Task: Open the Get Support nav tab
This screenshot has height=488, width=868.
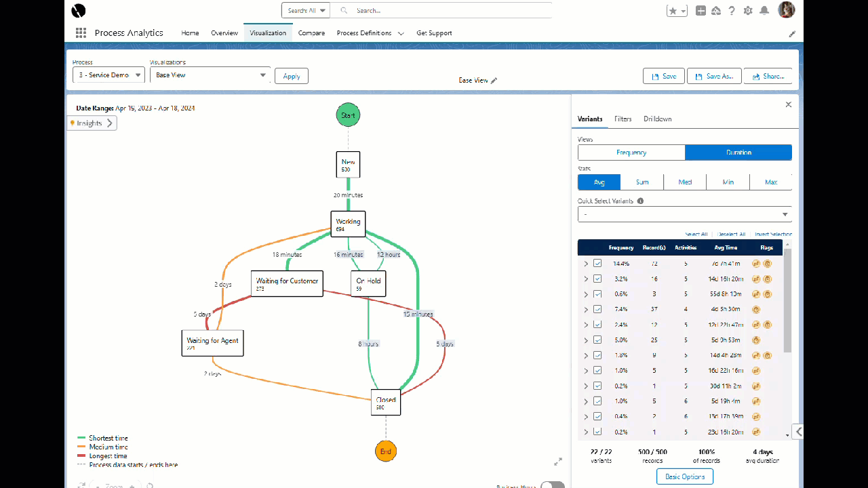Action: coord(434,33)
